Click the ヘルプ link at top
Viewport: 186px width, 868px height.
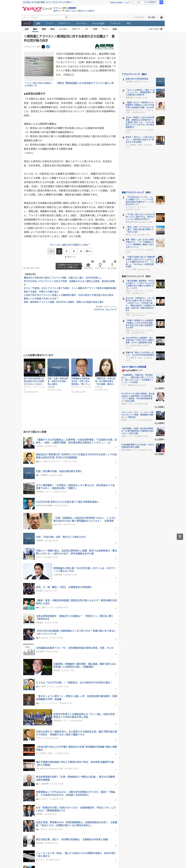(127, 2)
